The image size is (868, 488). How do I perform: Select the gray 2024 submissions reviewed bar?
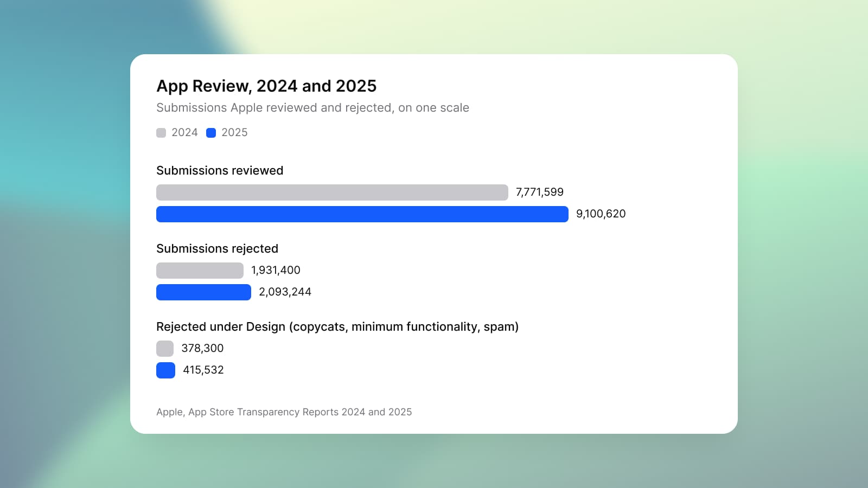tap(332, 192)
